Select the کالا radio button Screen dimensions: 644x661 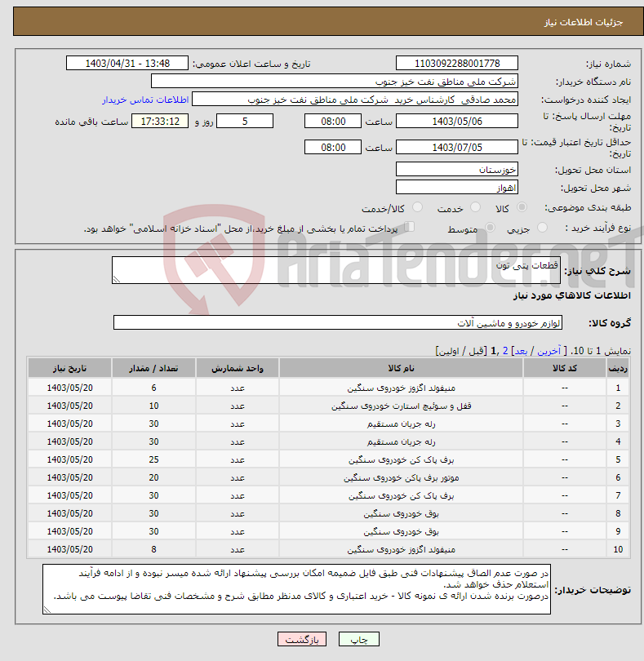click(522, 207)
